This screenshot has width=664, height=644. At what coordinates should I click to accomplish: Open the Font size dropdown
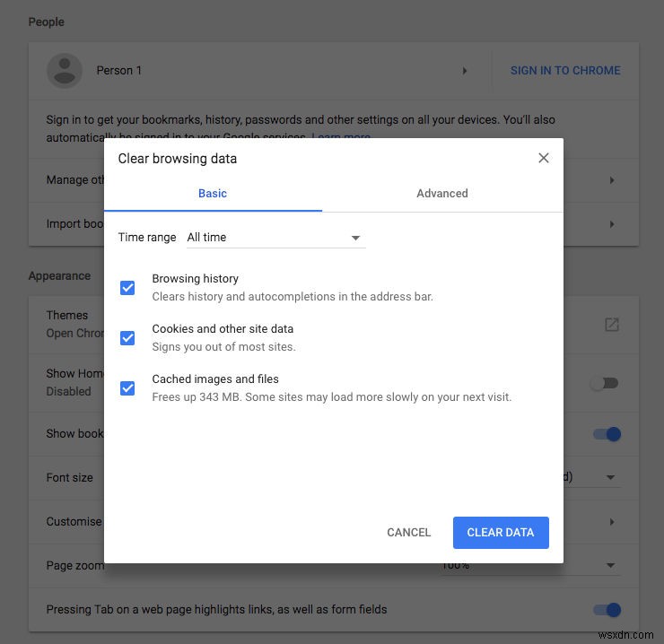click(610, 477)
